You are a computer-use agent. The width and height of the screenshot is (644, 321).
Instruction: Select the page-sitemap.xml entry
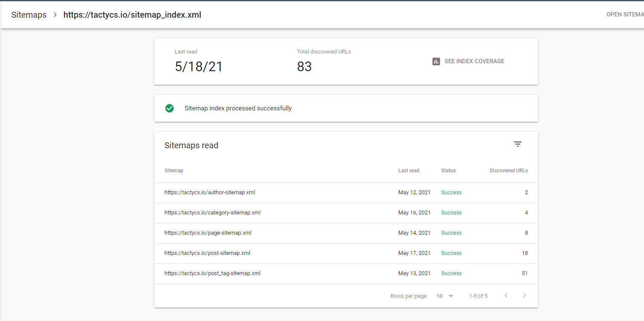(x=208, y=233)
